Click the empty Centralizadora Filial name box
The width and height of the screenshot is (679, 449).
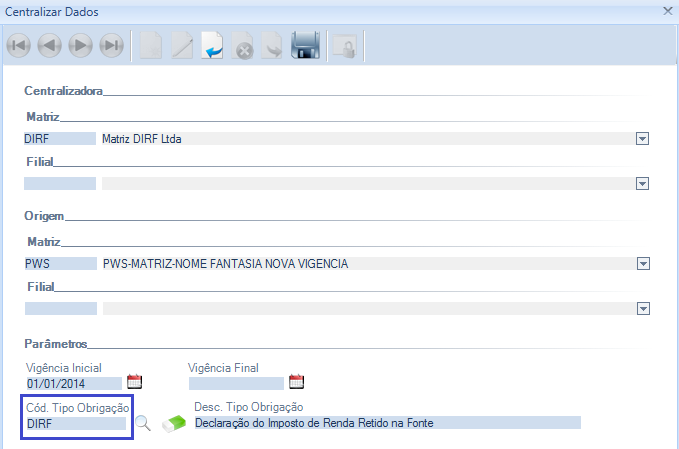point(369,184)
